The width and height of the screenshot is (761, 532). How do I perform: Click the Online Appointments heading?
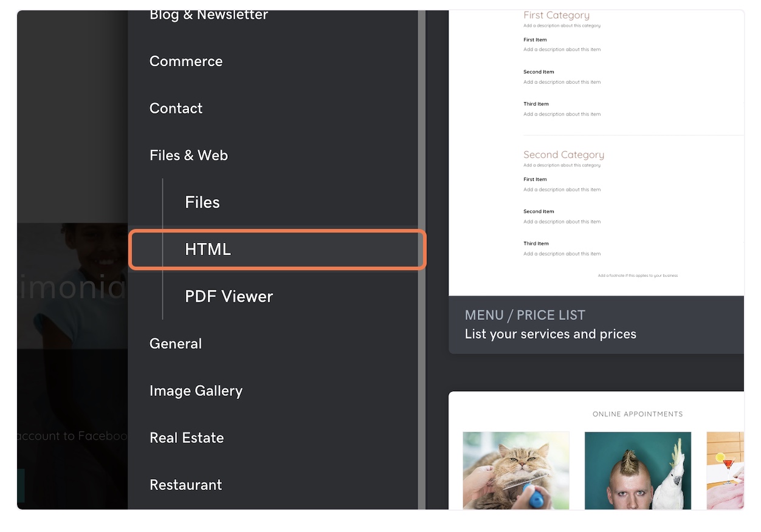(638, 414)
